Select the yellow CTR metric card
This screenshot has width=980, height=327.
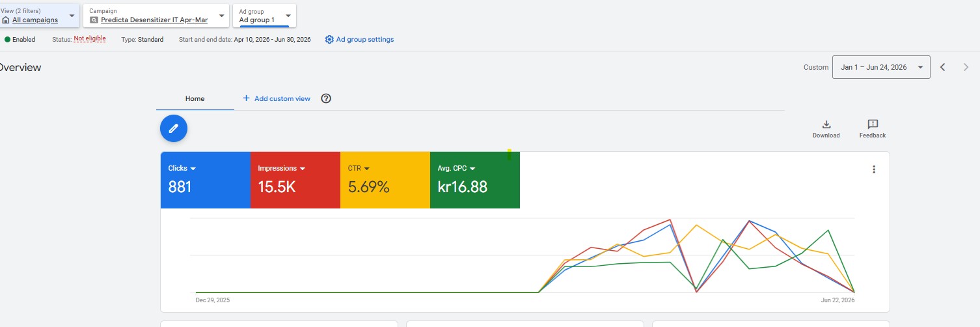(385, 180)
